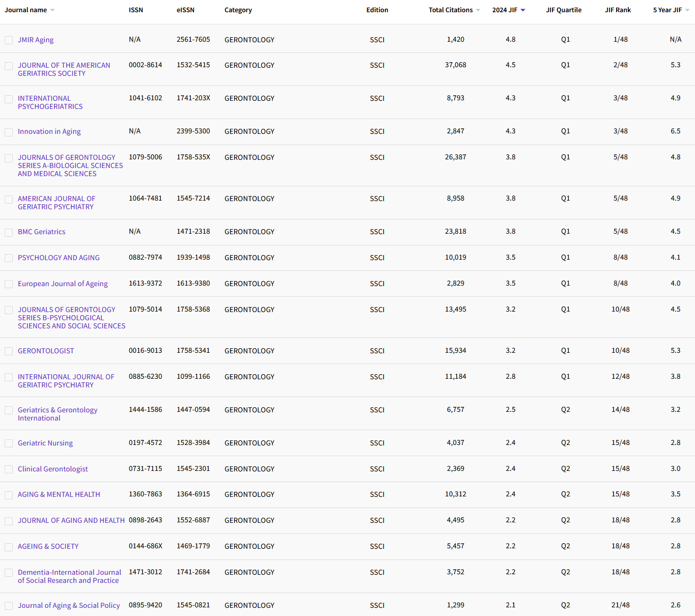
Task: Select eISSN 1741-2684 cell
Action: point(193,572)
